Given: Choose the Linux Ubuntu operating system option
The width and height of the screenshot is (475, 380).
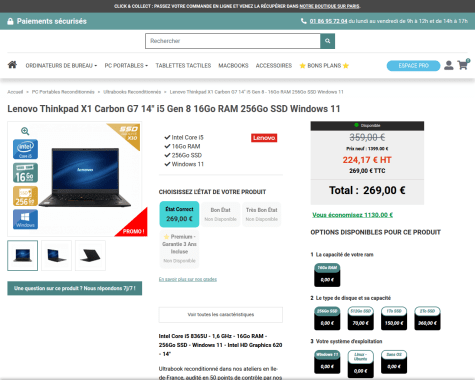Looking at the screenshot, I should tap(360, 364).
